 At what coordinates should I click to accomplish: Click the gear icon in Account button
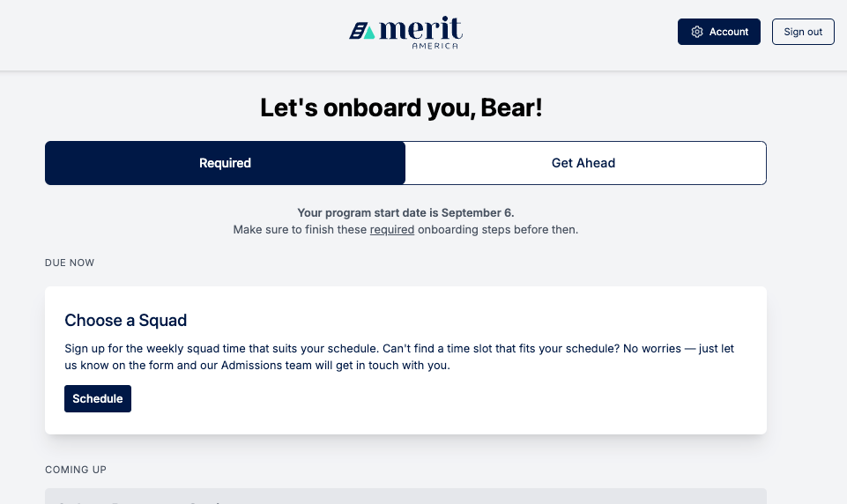tap(697, 32)
